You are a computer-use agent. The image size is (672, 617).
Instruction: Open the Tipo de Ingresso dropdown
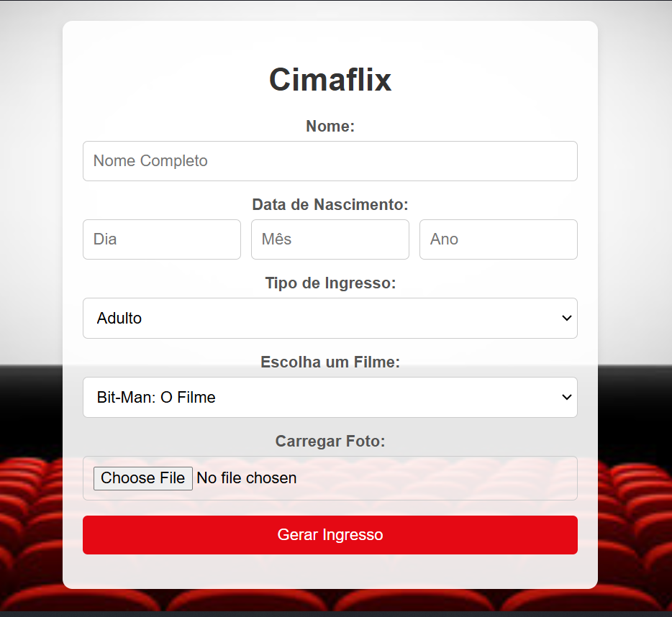click(330, 318)
